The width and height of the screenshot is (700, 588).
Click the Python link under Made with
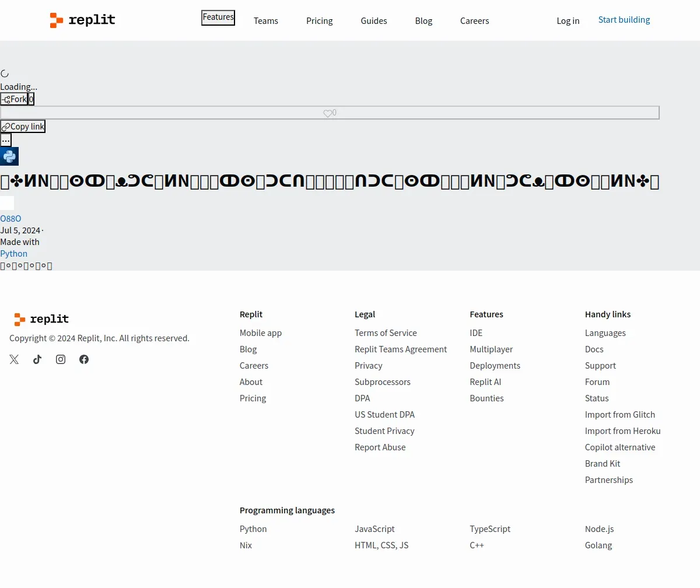pos(14,254)
